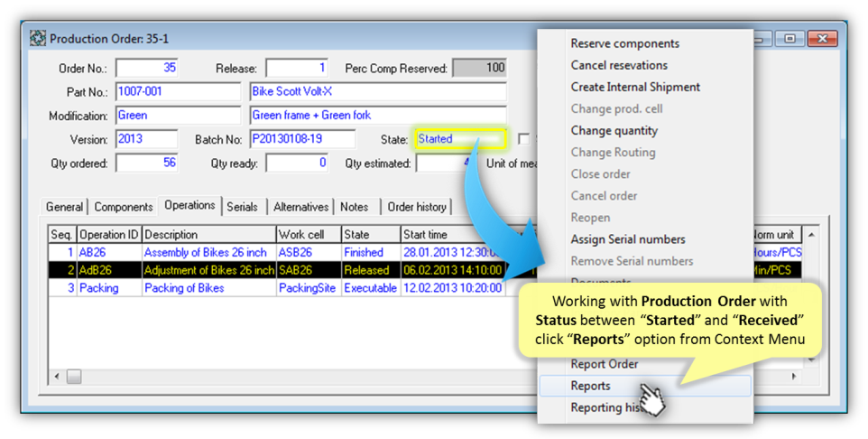Select the Packing operation row
The width and height of the screenshot is (868, 439).
click(208, 288)
